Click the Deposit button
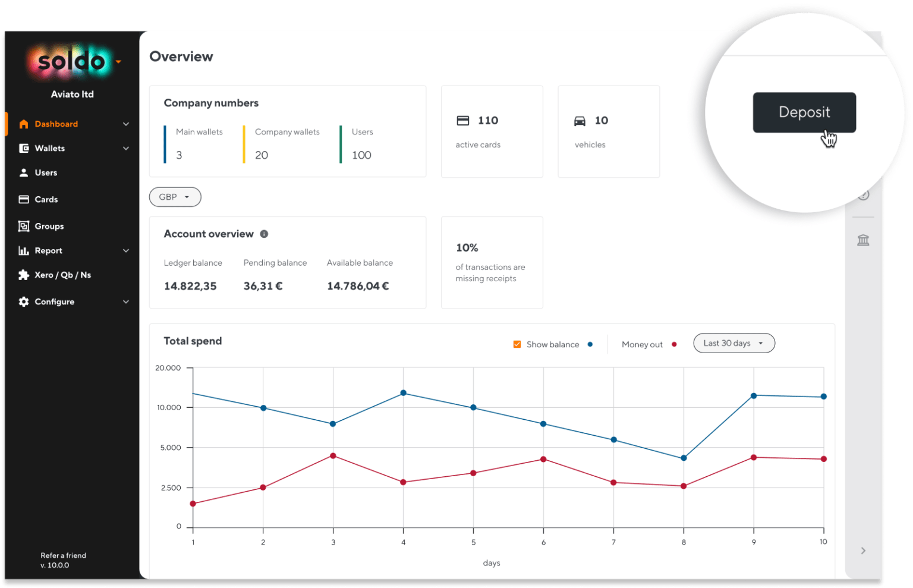This screenshot has height=588, width=913. pyautogui.click(x=804, y=112)
